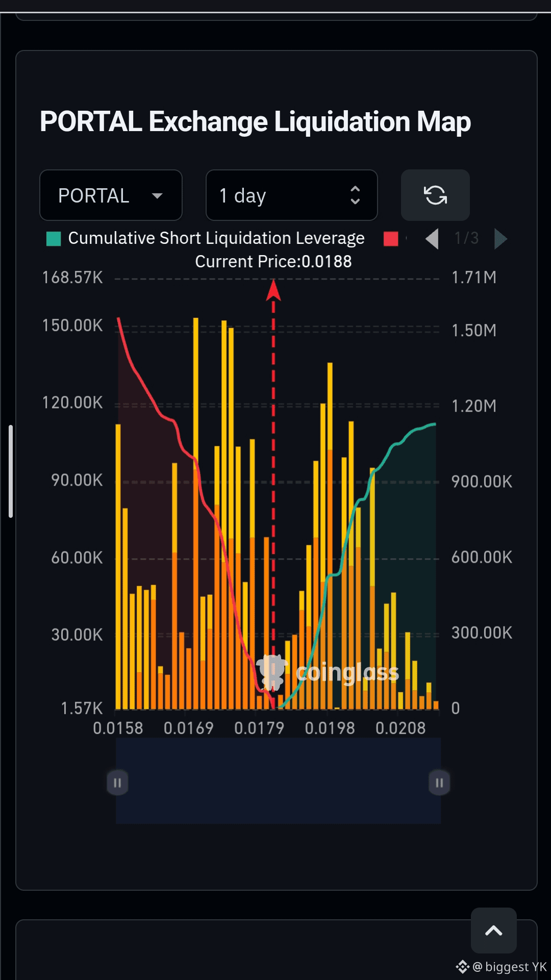Screen dimensions: 551x980
Task: Click the 1/3 legend page indicator
Action: [466, 238]
